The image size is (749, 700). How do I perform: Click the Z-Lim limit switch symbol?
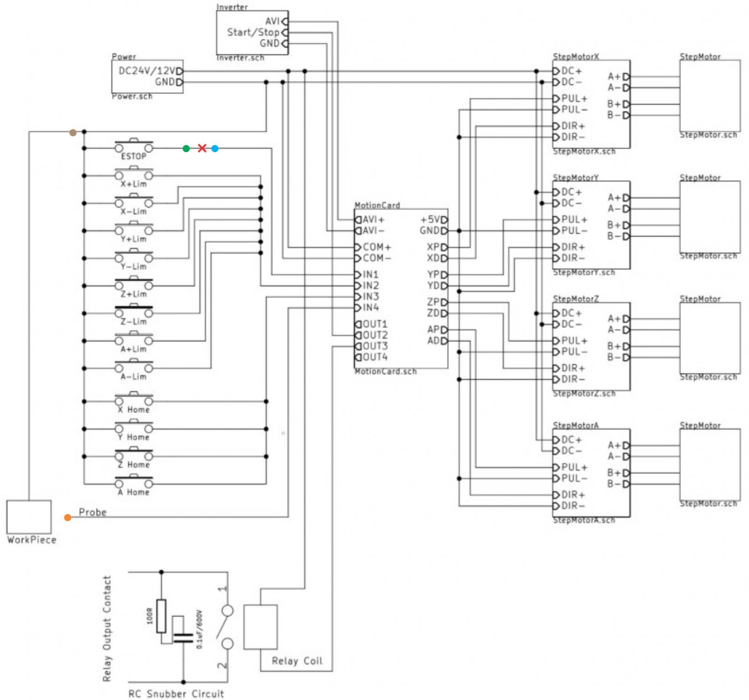pyautogui.click(x=134, y=312)
